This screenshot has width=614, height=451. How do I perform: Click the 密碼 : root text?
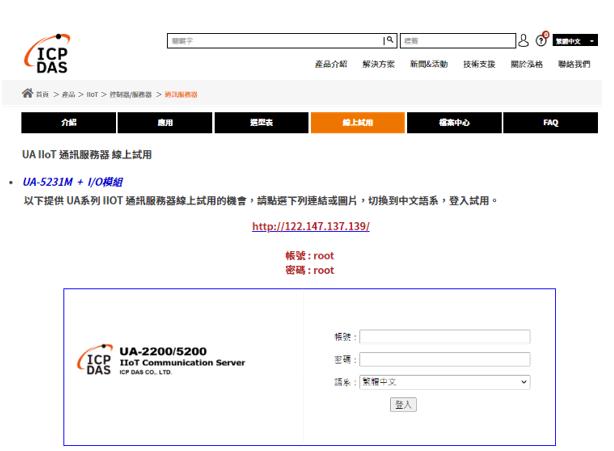point(309,270)
